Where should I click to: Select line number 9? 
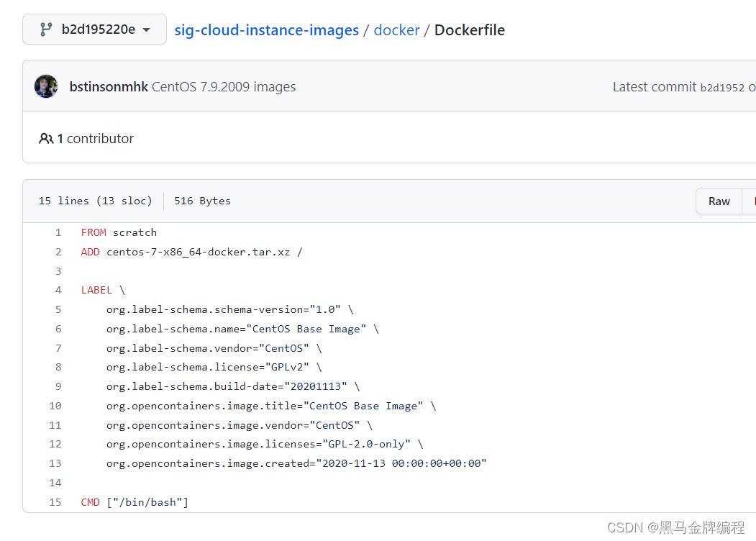coord(58,386)
